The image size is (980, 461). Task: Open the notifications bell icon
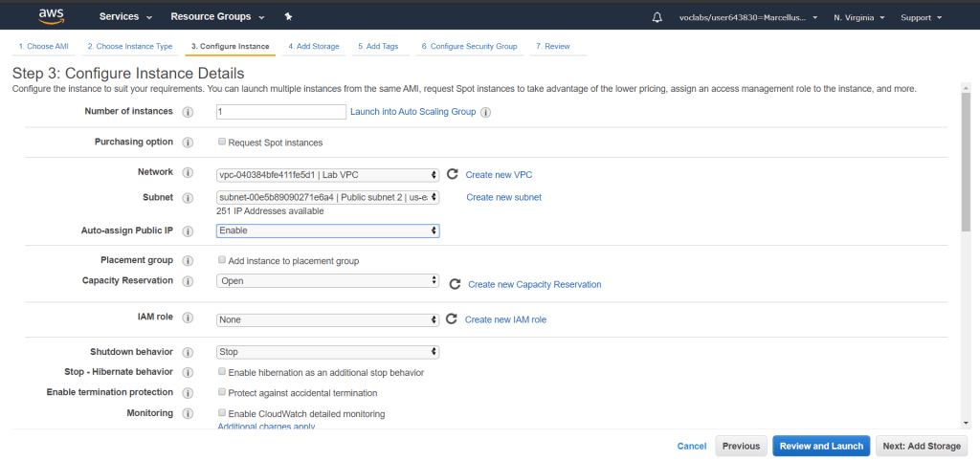(657, 17)
